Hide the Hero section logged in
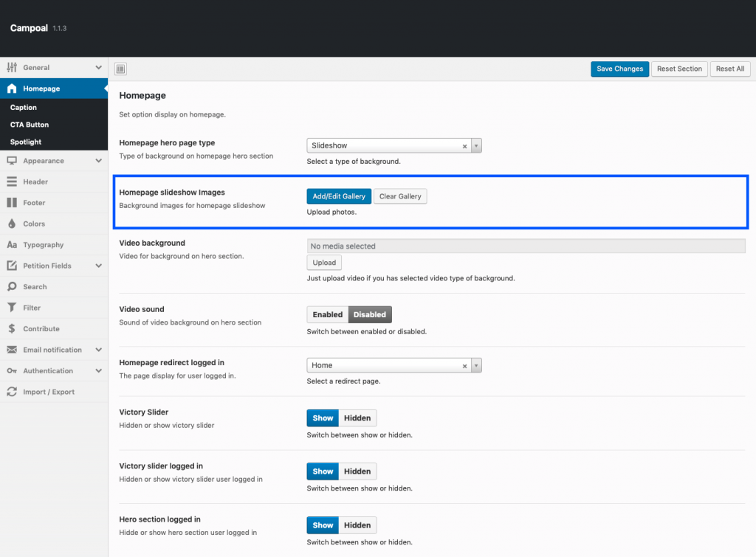Viewport: 756px width, 557px height. 357,525
